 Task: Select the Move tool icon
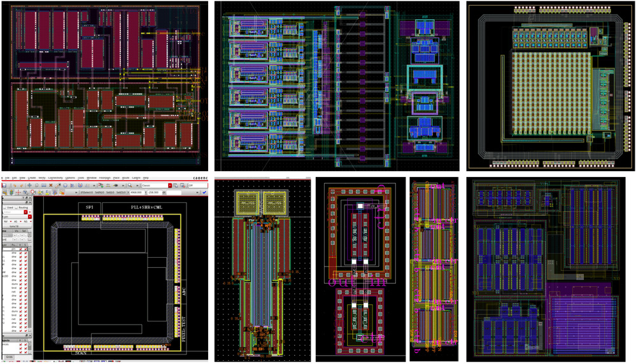(28, 185)
